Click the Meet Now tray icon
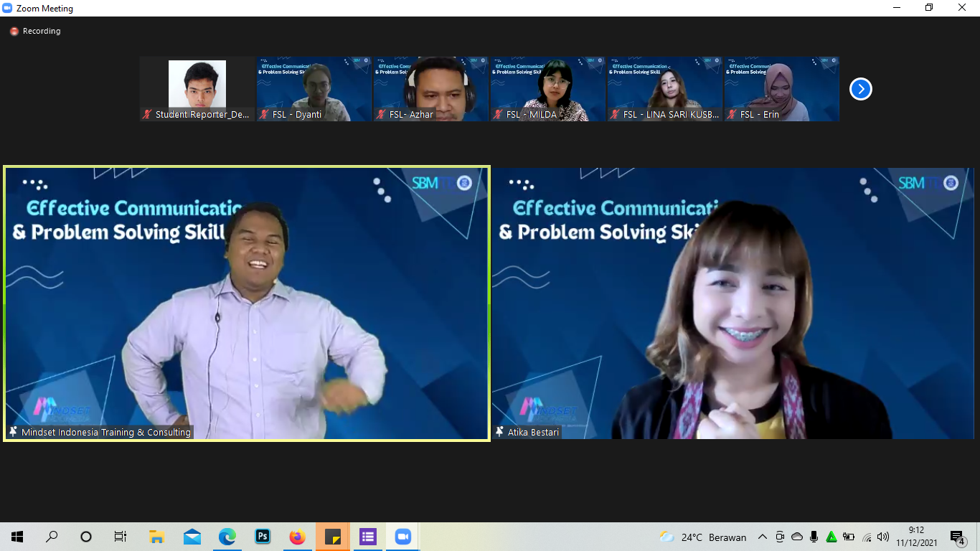Viewport: 980px width, 551px height. (780, 537)
